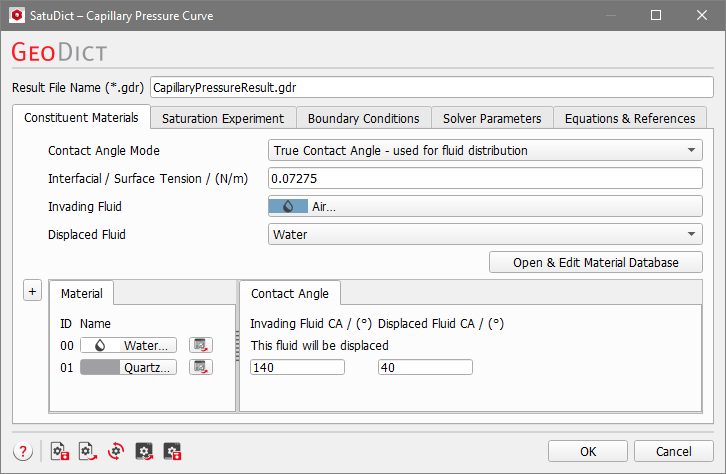Click the Cancel button

pos(674,451)
